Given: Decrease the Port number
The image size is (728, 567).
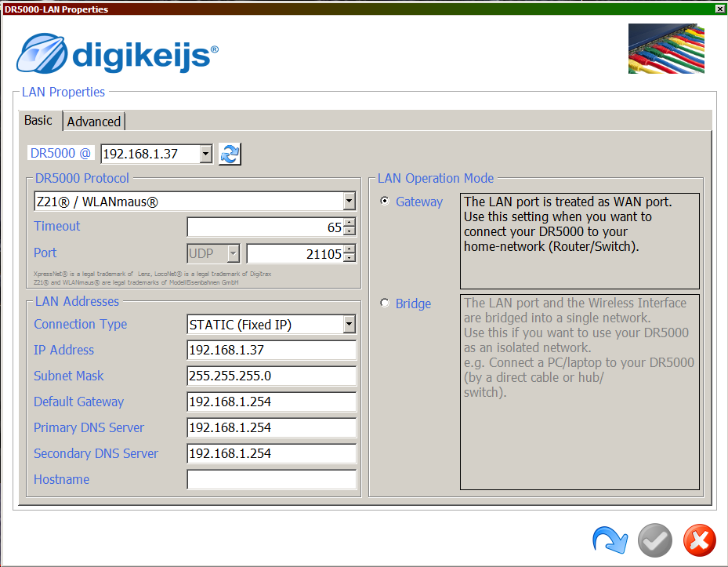Looking at the screenshot, I should point(350,258).
